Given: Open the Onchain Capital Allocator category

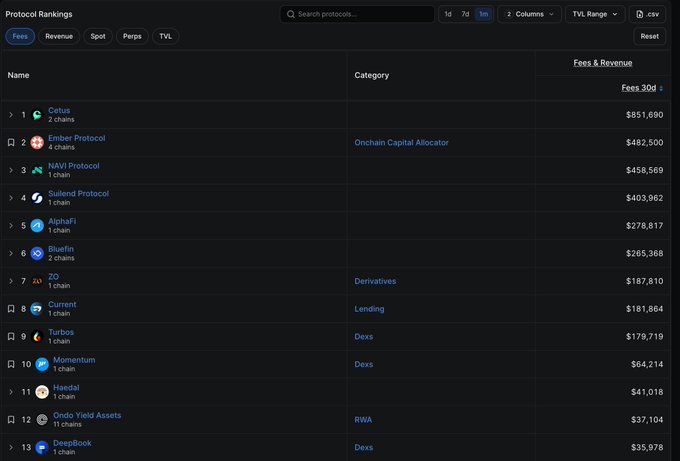Looking at the screenshot, I should click(x=401, y=143).
